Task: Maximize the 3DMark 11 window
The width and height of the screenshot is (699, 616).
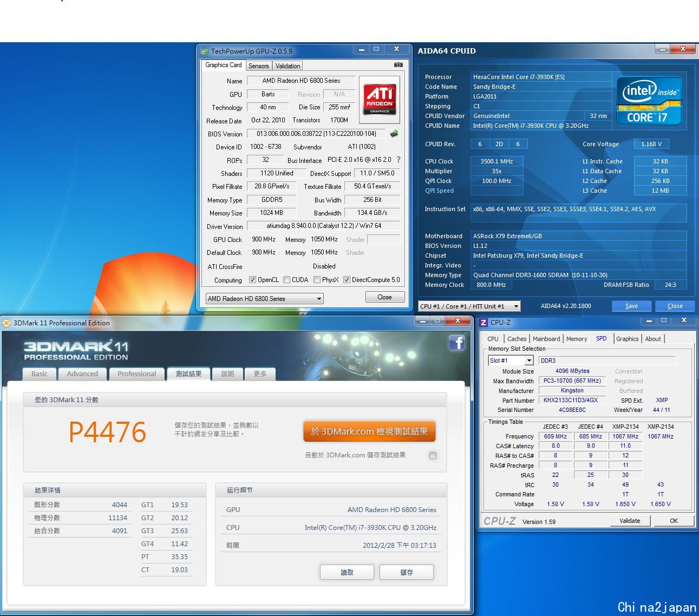Action: (x=438, y=321)
